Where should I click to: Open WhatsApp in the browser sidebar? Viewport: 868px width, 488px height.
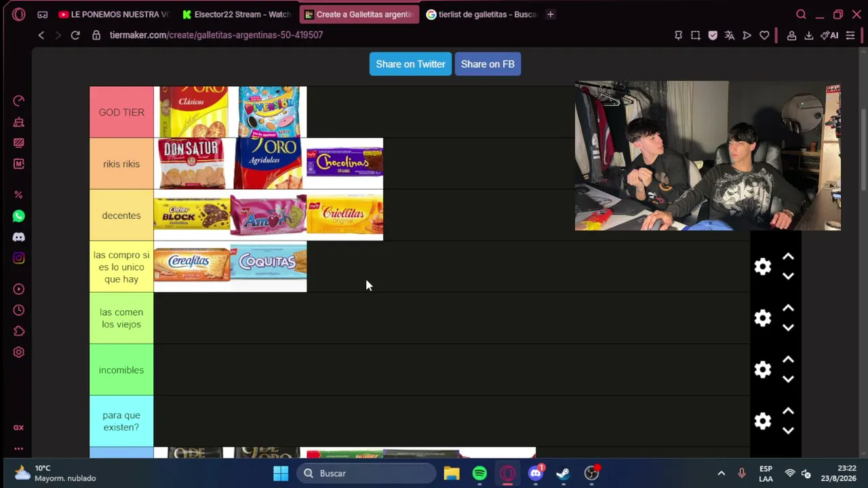(18, 216)
